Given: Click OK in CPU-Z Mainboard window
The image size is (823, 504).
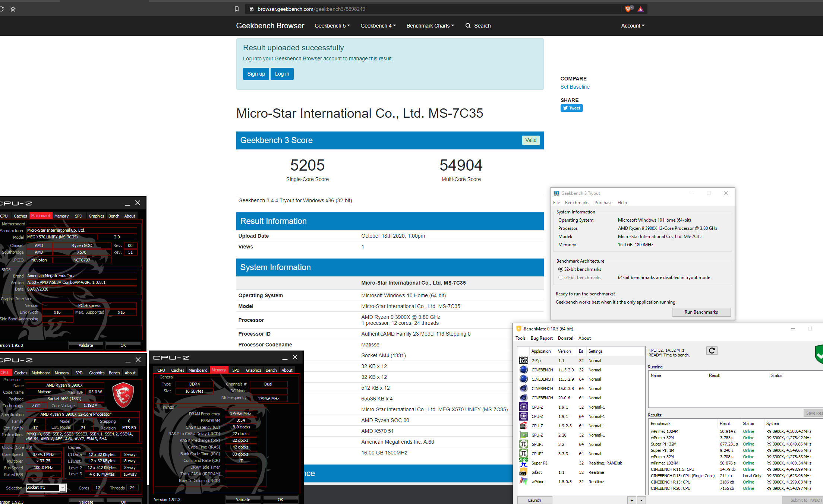Looking at the screenshot, I should (123, 345).
